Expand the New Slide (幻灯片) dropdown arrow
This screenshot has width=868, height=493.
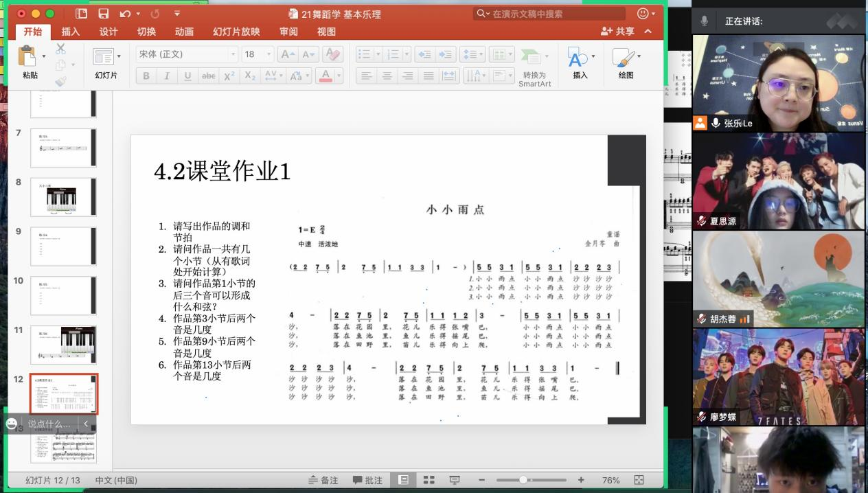(119, 56)
